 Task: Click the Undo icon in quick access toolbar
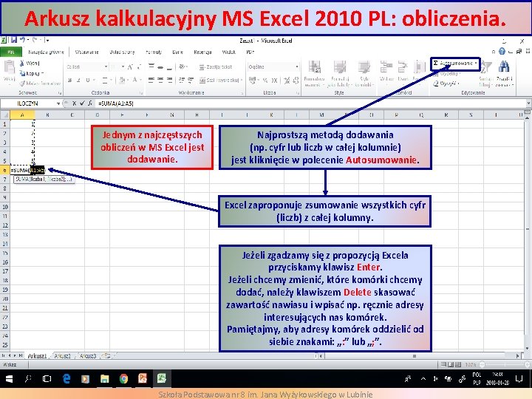click(x=22, y=40)
